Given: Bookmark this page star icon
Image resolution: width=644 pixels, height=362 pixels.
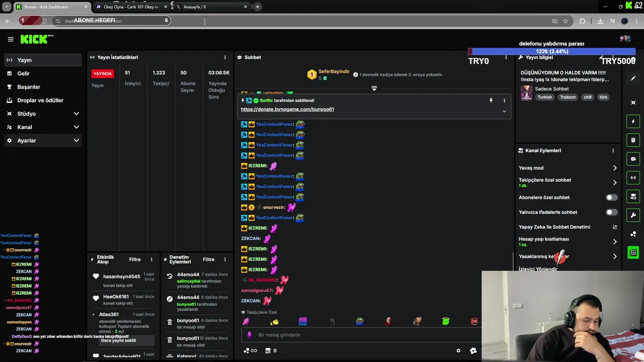Looking at the screenshot, I should click(x=566, y=21).
